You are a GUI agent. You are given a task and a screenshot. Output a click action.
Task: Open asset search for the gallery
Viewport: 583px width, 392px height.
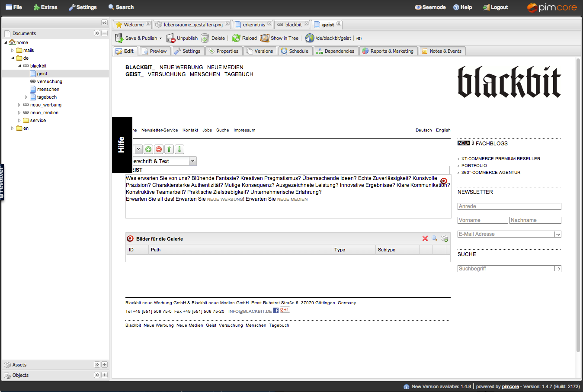tap(434, 238)
